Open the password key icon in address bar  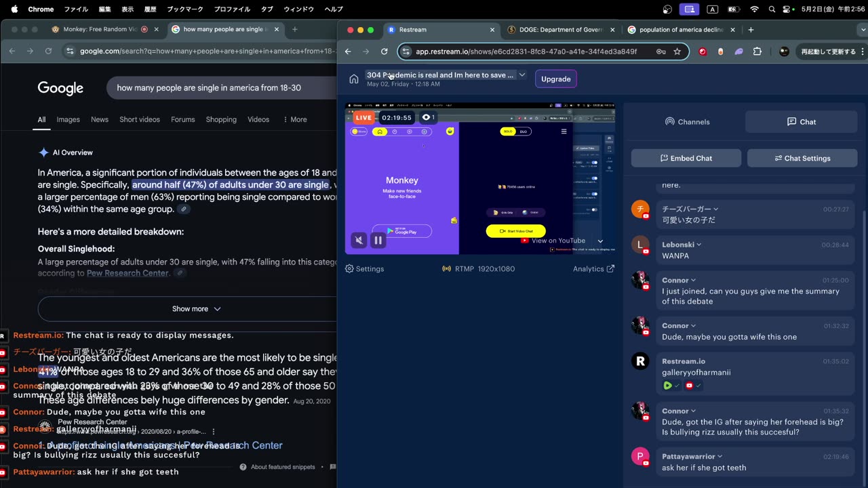point(660,52)
